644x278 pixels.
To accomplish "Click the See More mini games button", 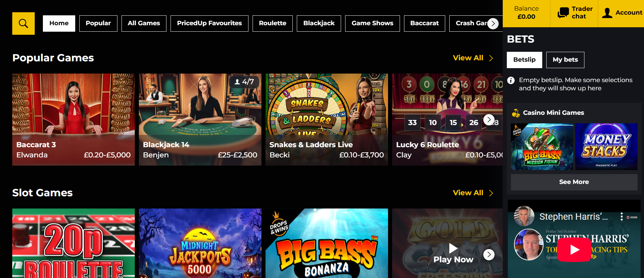I will click(574, 182).
